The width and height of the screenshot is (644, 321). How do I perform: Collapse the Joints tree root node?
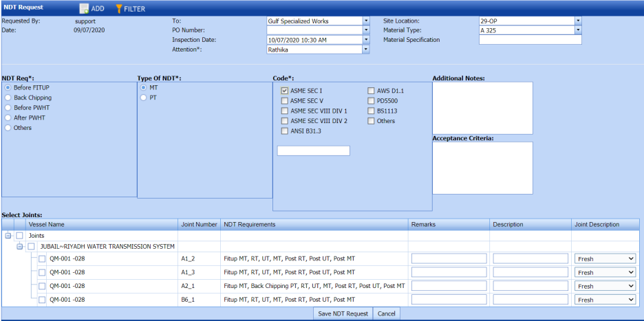[8, 236]
